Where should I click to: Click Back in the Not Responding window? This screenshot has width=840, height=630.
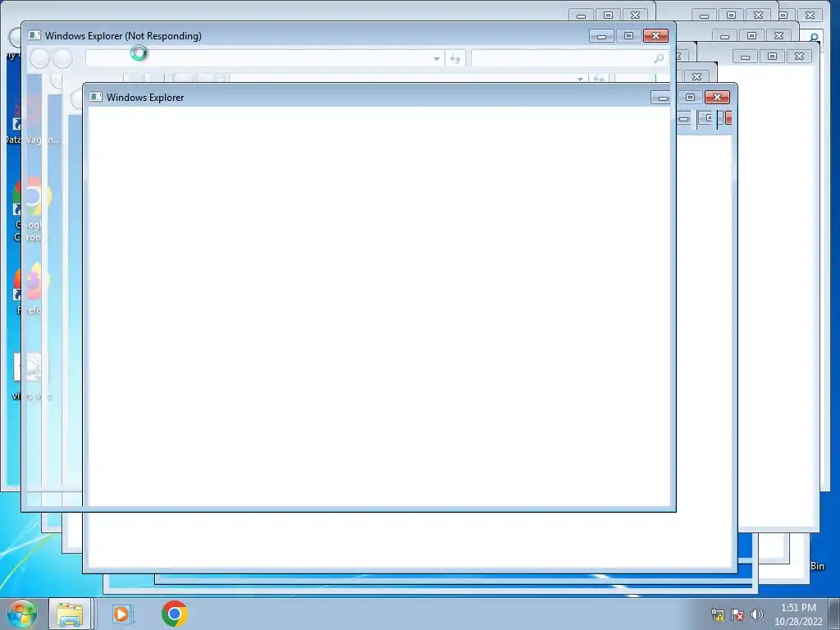click(x=39, y=58)
